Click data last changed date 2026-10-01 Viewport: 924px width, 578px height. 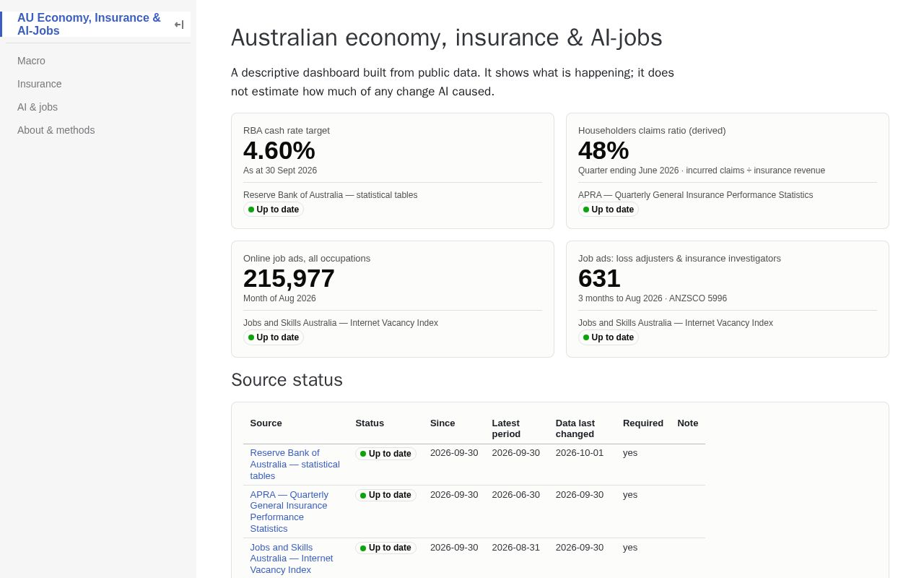(580, 453)
